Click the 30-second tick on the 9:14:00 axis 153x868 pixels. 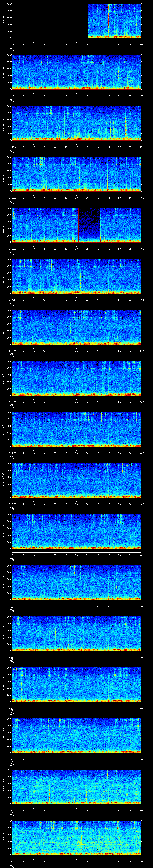click(77, 300)
